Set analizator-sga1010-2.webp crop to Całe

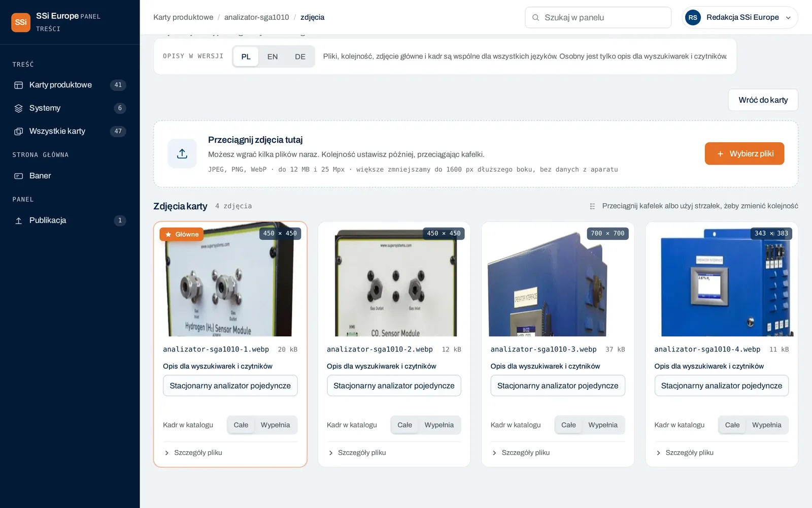pos(405,425)
